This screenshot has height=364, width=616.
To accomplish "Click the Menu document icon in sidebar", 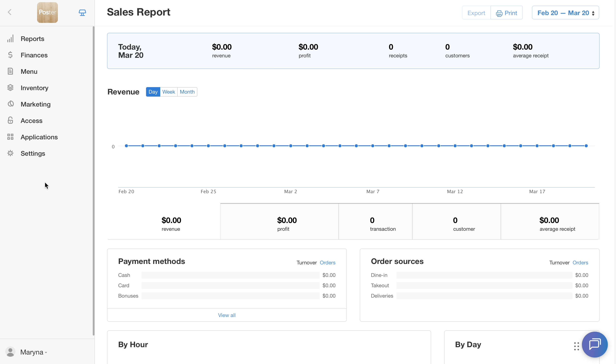I will coord(10,71).
